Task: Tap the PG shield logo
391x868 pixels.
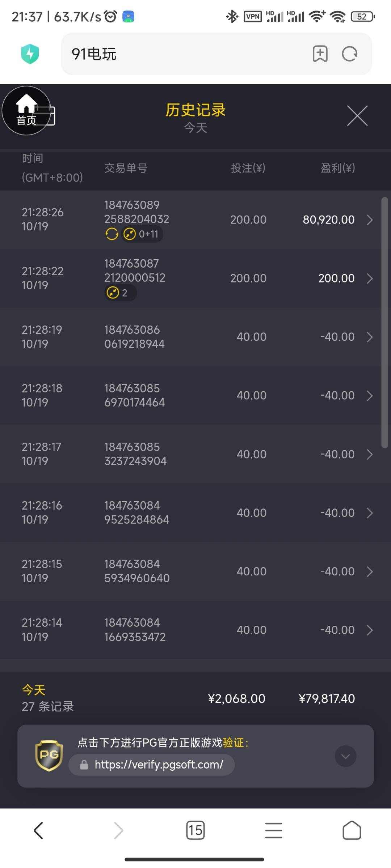Action: (x=49, y=756)
